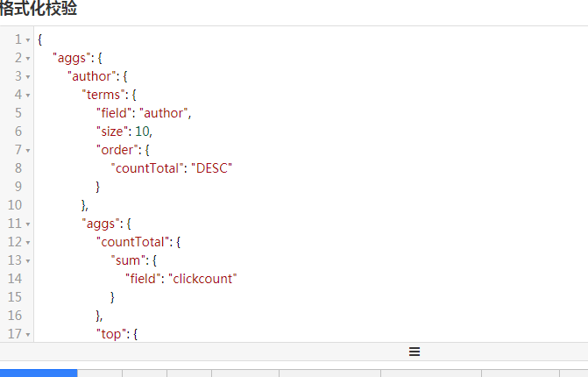Collapse the nested "aggs" fold arrow on line 11
The width and height of the screenshot is (588, 377).
click(28, 224)
